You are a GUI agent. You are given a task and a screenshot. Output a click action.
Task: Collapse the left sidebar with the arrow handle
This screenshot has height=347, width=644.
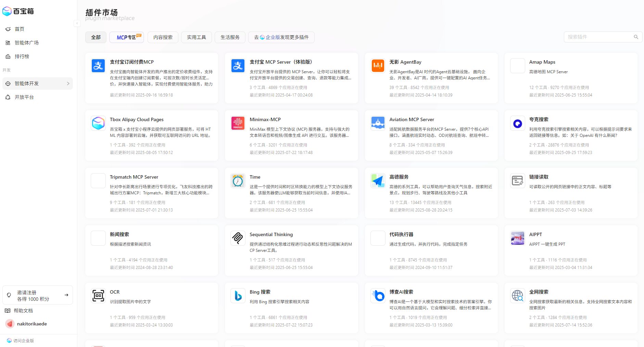pyautogui.click(x=77, y=23)
